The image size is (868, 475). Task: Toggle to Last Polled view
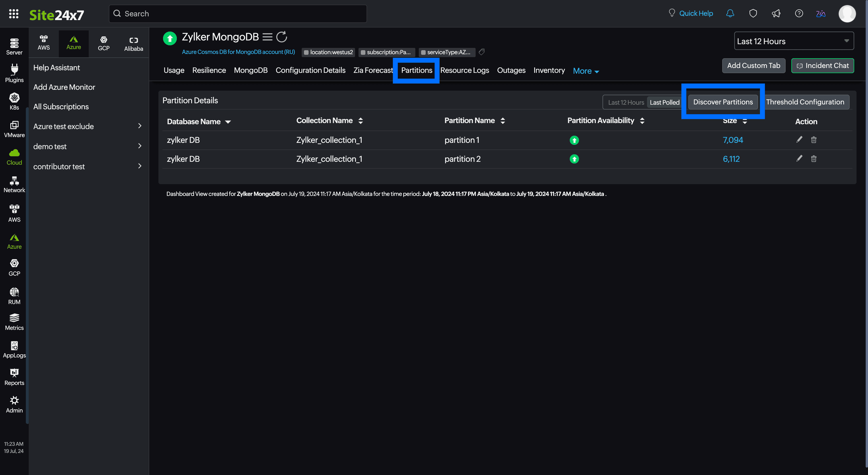coord(664,102)
